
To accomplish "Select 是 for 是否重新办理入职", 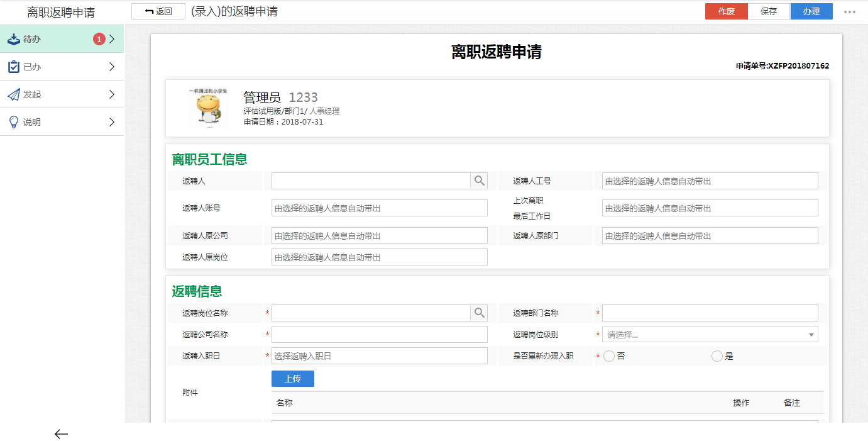I will click(717, 356).
